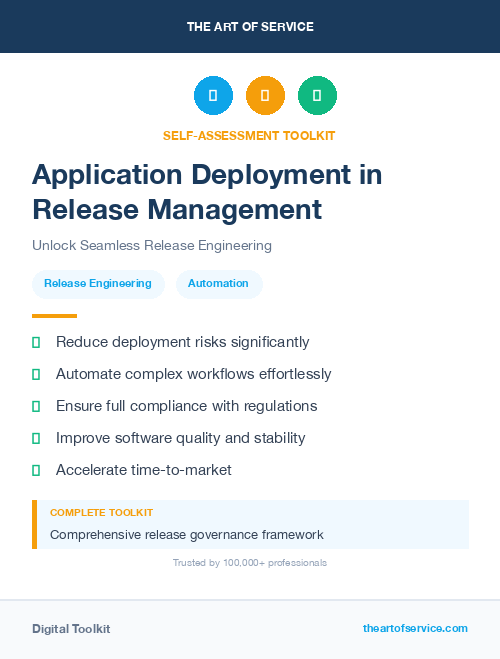Click the SELF-ASSESSMENT TOOLKIT label
The width and height of the screenshot is (500, 659).
249,136
